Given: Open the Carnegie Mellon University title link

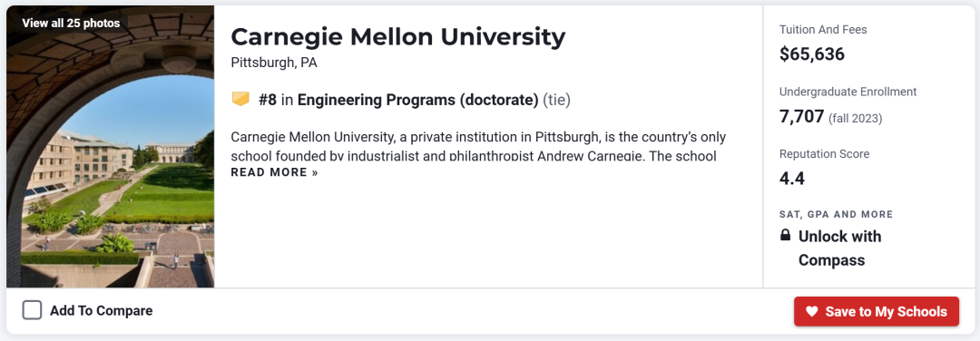Looking at the screenshot, I should click(x=398, y=37).
